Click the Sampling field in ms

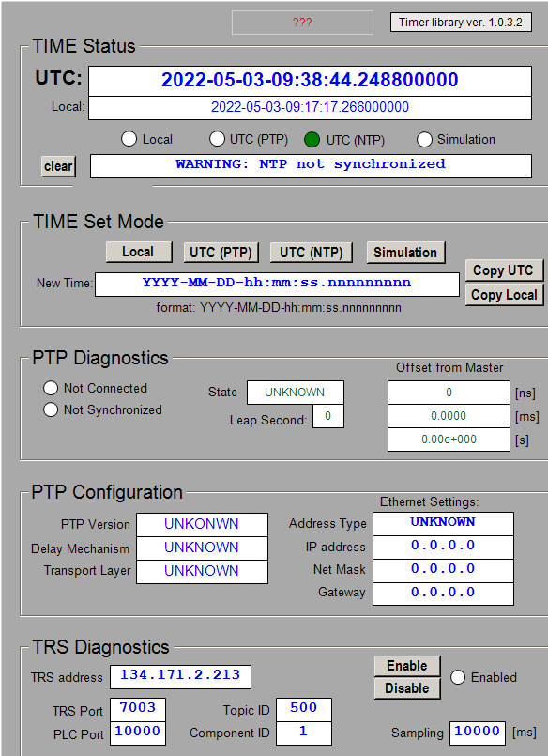point(478,733)
